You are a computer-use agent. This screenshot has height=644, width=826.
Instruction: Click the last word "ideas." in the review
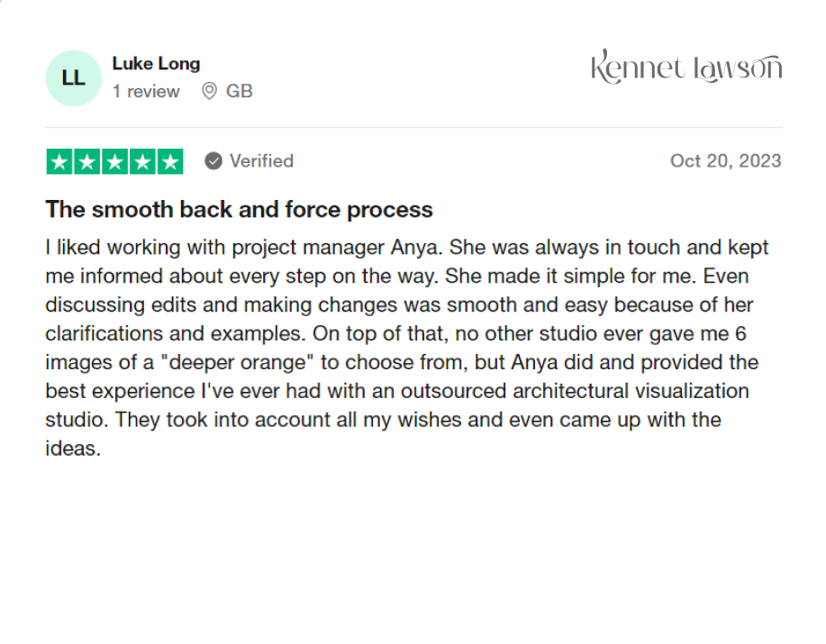click(x=72, y=449)
